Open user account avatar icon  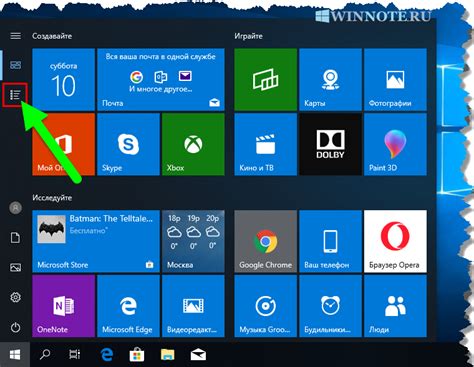tap(15, 208)
